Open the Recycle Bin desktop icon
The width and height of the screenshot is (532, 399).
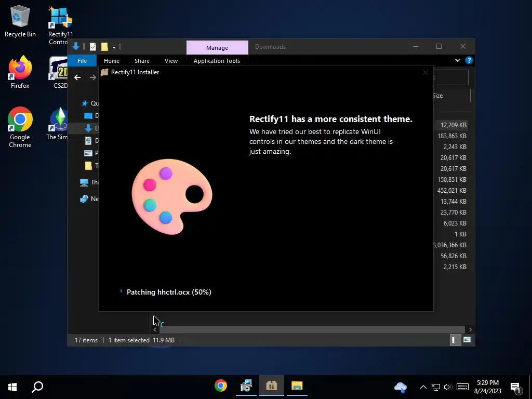(x=20, y=21)
